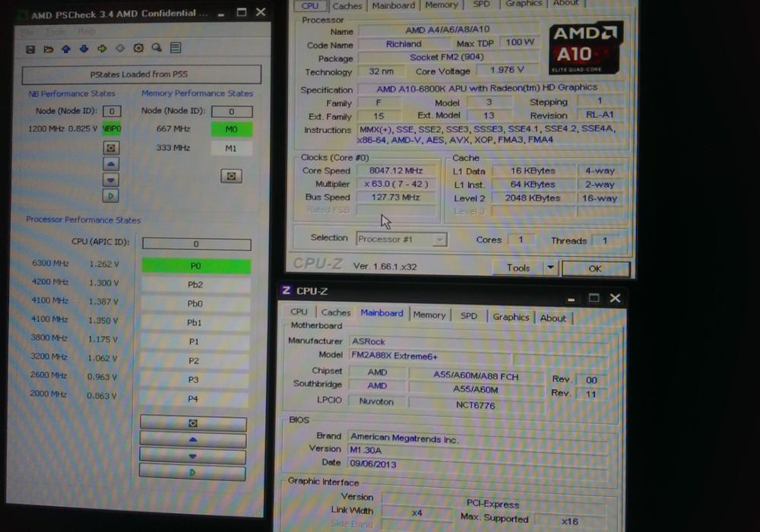The image size is (760, 532).
Task: Click the list icon in PSCheck toolbar
Action: tap(176, 47)
